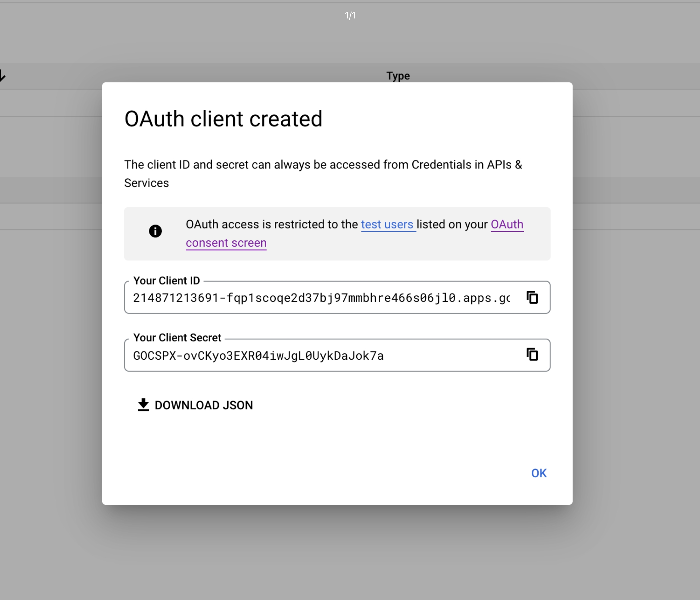Open the OAuth consent screen link
The height and width of the screenshot is (600, 700).
tap(226, 243)
